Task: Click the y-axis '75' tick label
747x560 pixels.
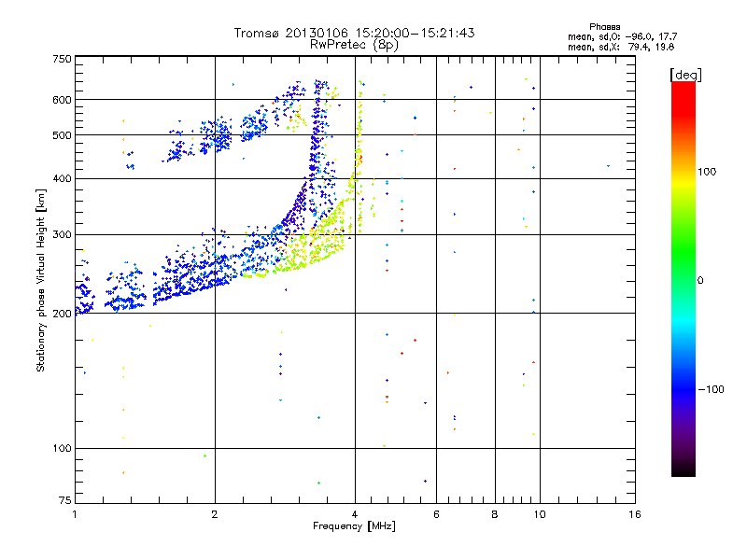Action: pos(65,500)
